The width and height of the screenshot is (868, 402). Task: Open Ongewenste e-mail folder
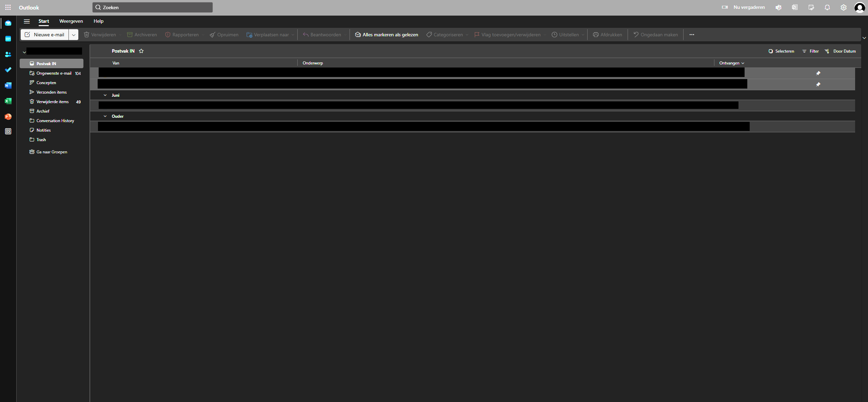tap(54, 73)
